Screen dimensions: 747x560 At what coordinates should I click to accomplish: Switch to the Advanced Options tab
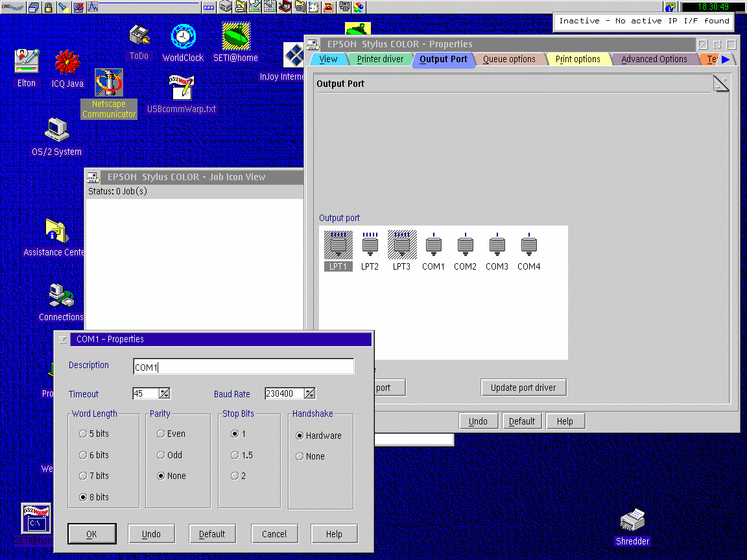click(654, 59)
